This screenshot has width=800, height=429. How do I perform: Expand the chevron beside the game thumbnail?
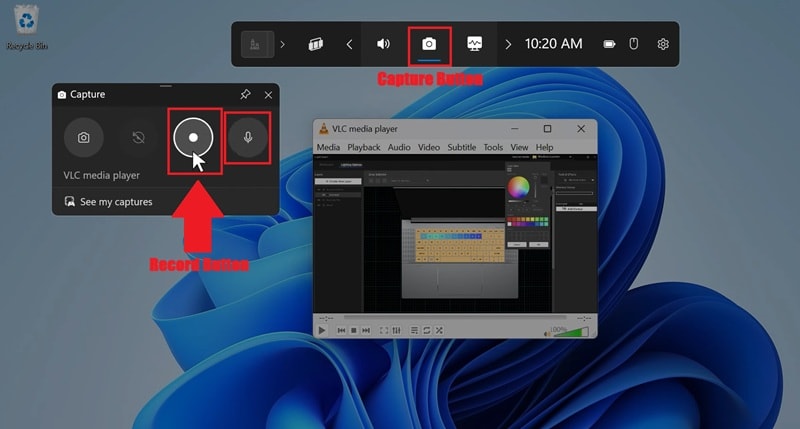pyautogui.click(x=283, y=44)
